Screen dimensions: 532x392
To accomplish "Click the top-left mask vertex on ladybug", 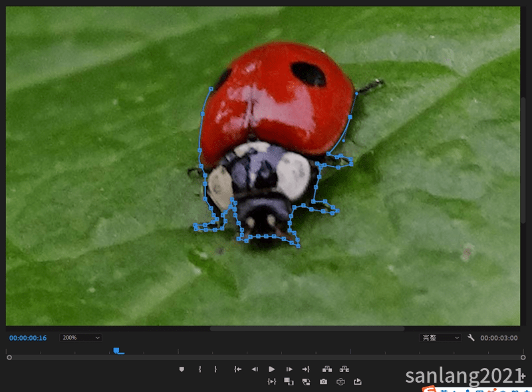I will [211, 89].
